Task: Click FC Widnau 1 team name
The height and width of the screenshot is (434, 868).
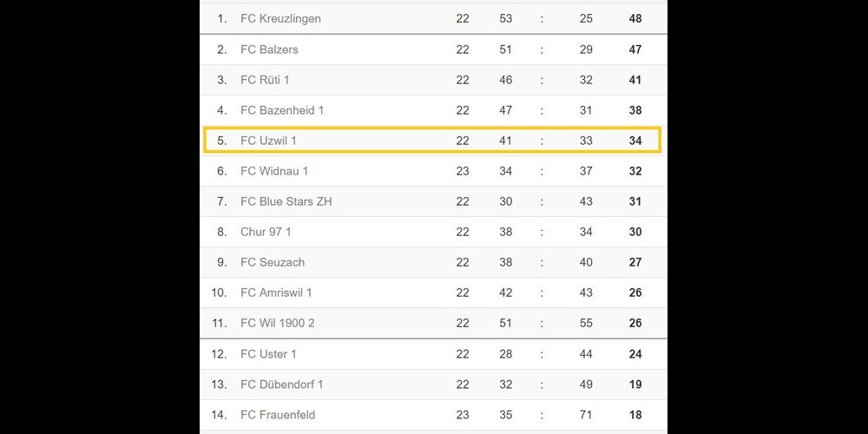Action: pyautogui.click(x=274, y=171)
